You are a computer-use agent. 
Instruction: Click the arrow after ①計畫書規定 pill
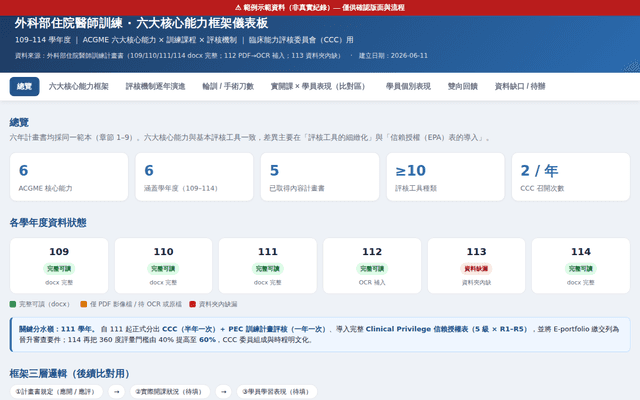point(116,392)
